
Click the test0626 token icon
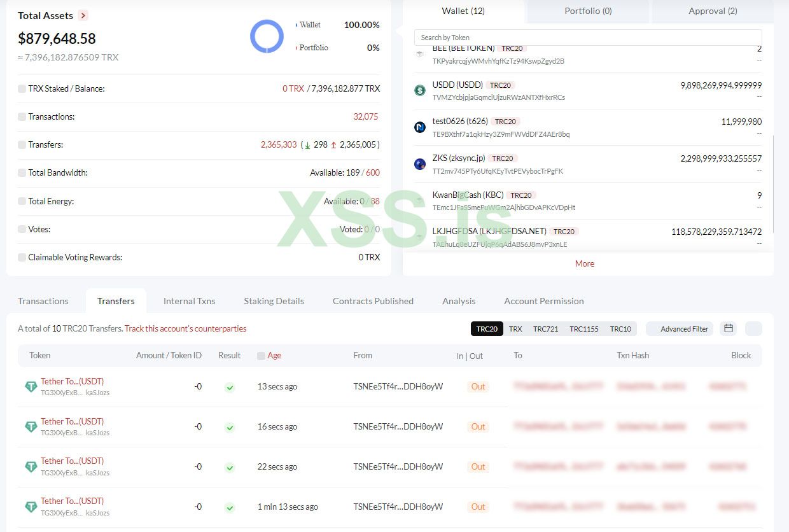(420, 127)
